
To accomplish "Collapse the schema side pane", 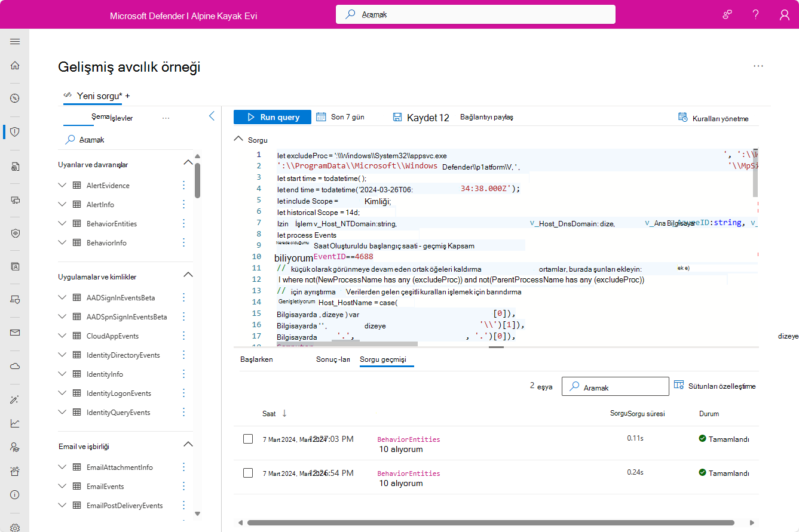I will pyautogui.click(x=212, y=116).
